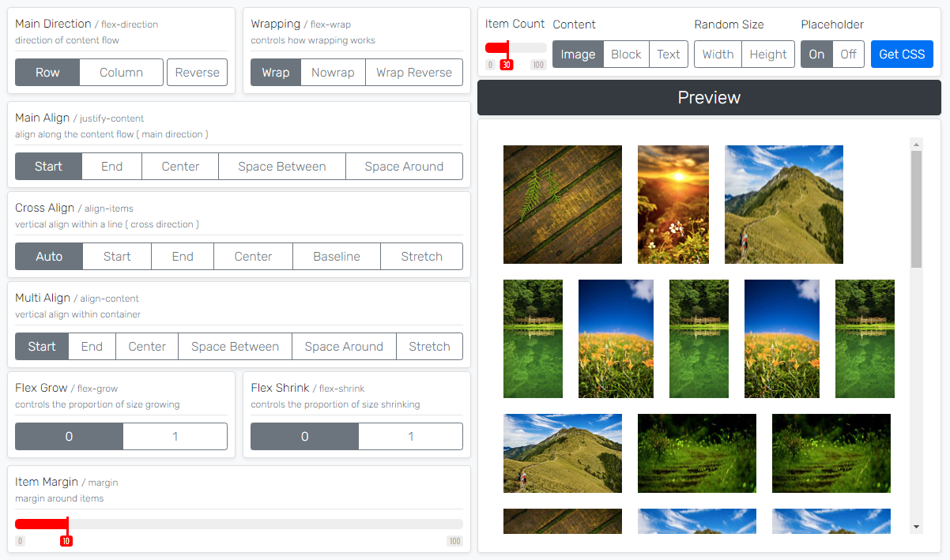Select Center in Main Align
The image size is (950, 560).
pos(180,167)
